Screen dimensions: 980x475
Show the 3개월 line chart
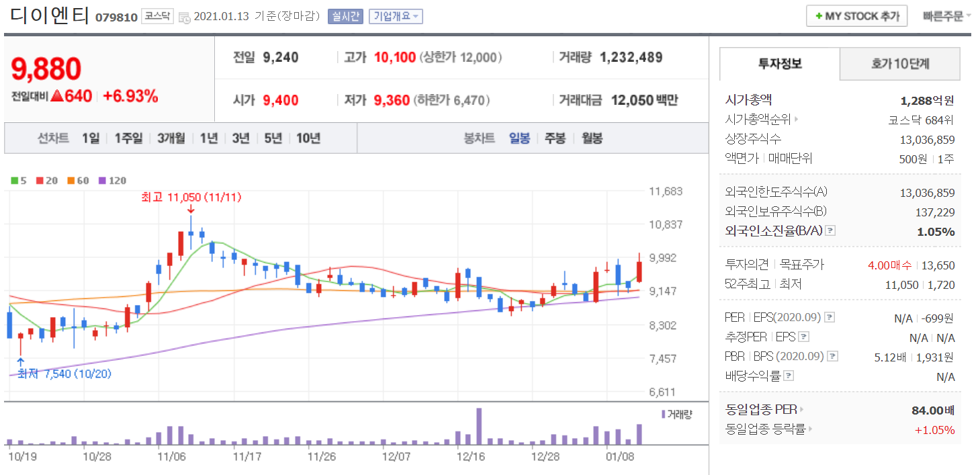(171, 138)
